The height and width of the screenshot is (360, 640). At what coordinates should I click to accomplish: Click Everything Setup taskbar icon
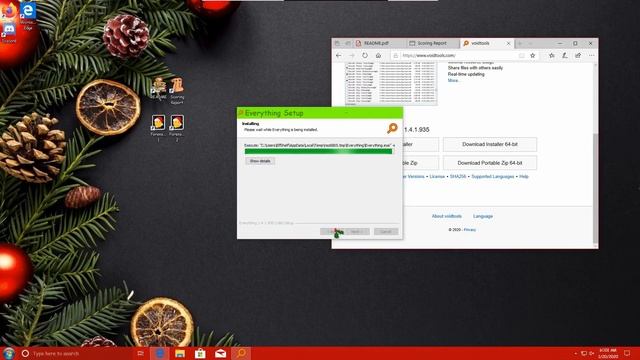coord(241,353)
